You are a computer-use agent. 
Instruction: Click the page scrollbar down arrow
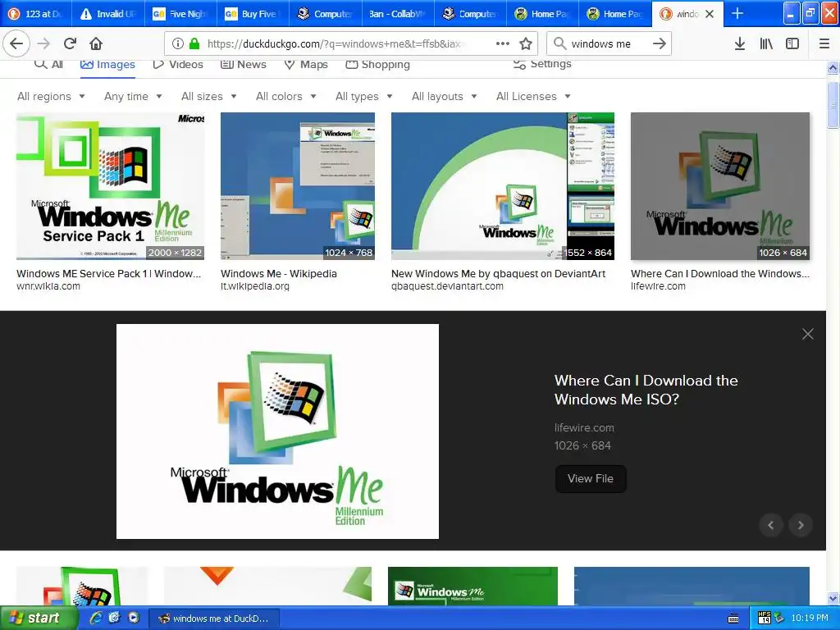(x=833, y=598)
